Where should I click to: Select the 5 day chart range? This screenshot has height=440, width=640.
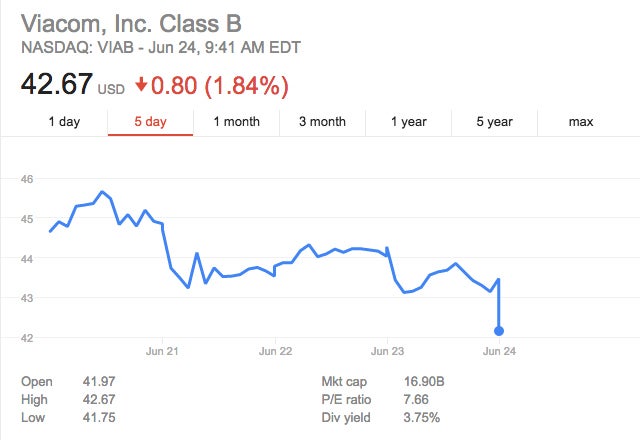point(150,122)
